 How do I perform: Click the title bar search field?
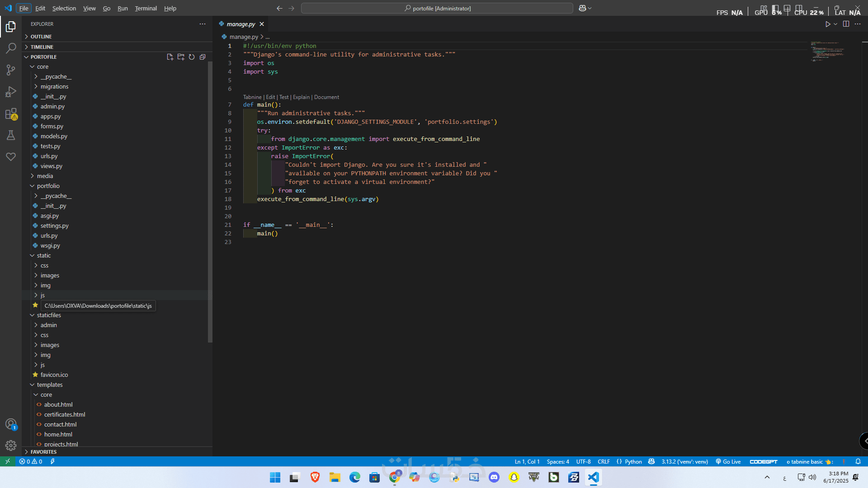[437, 8]
